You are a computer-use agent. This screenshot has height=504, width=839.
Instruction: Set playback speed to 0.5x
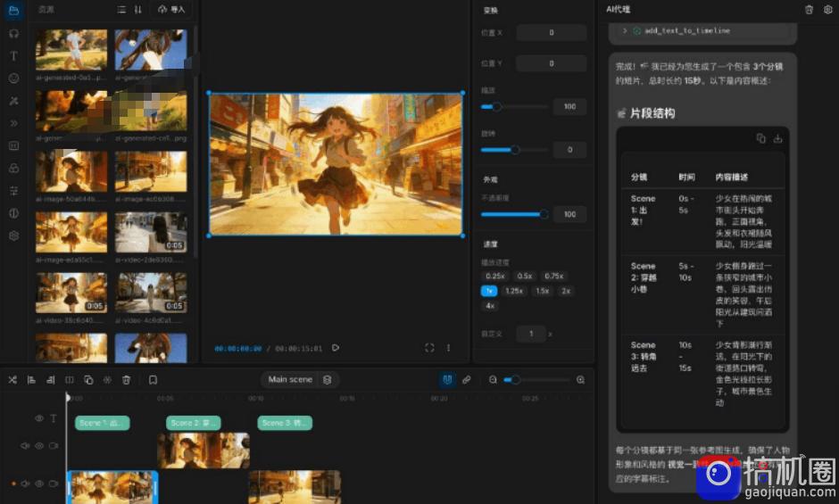[x=525, y=276]
